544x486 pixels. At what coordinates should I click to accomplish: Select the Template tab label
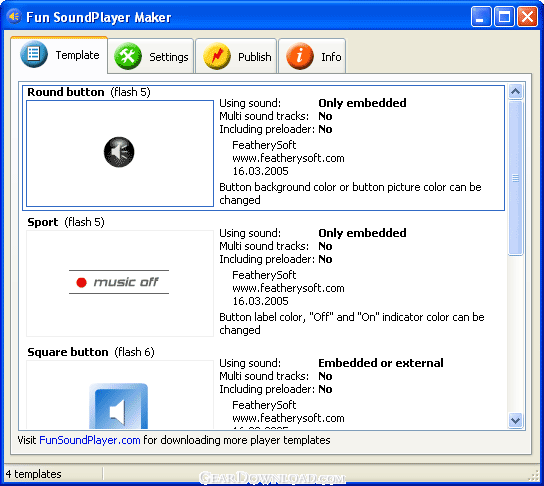(77, 55)
